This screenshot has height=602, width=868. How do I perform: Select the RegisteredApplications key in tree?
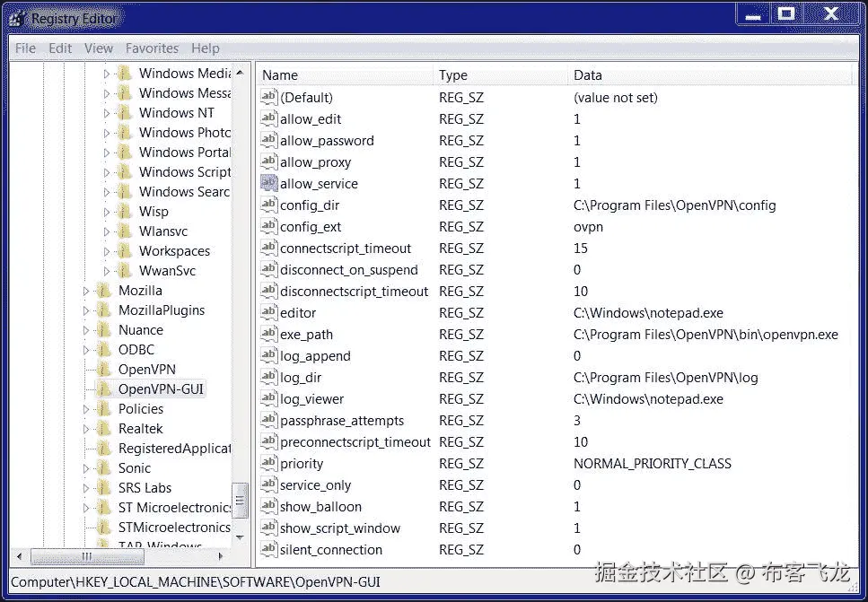174,449
